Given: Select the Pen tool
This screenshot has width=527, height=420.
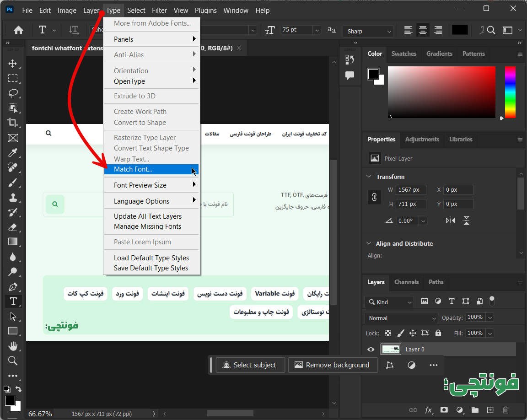Looking at the screenshot, I should click(13, 286).
